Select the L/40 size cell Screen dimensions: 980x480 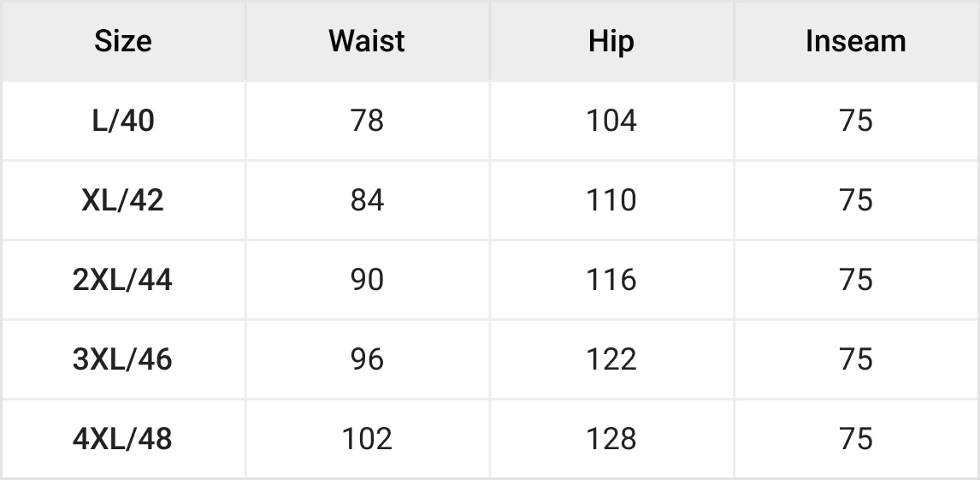(x=123, y=121)
